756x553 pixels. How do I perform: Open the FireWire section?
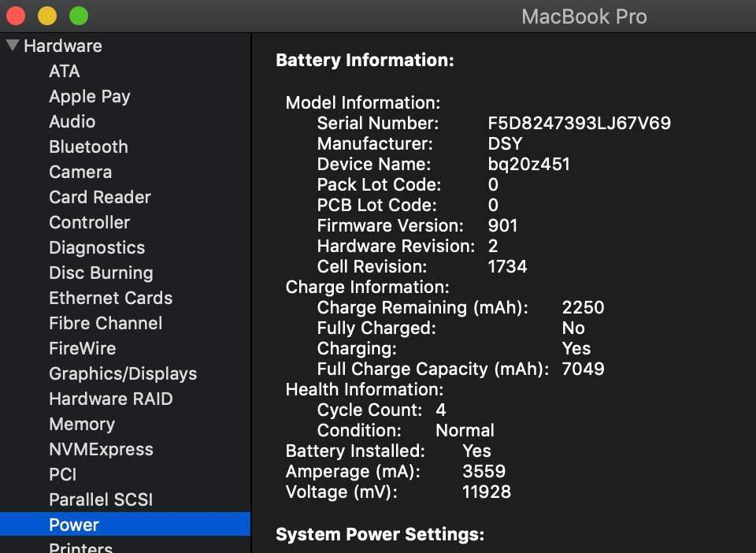(82, 348)
